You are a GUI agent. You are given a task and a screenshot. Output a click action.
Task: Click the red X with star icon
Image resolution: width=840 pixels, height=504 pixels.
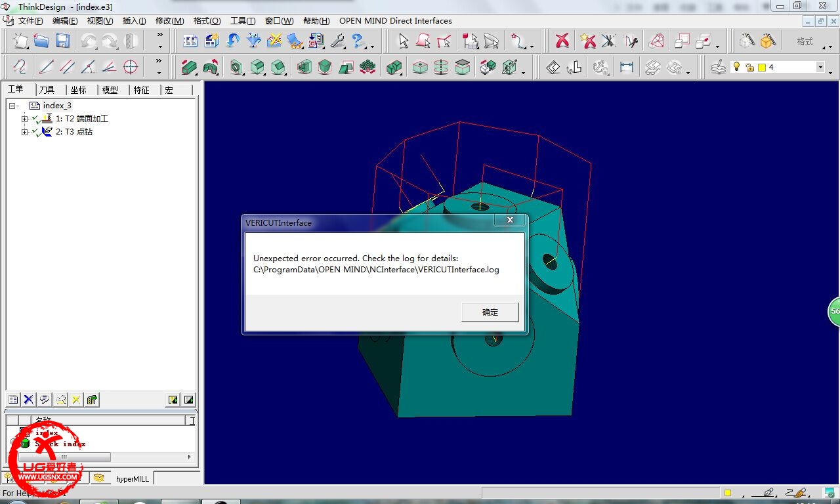coord(587,41)
